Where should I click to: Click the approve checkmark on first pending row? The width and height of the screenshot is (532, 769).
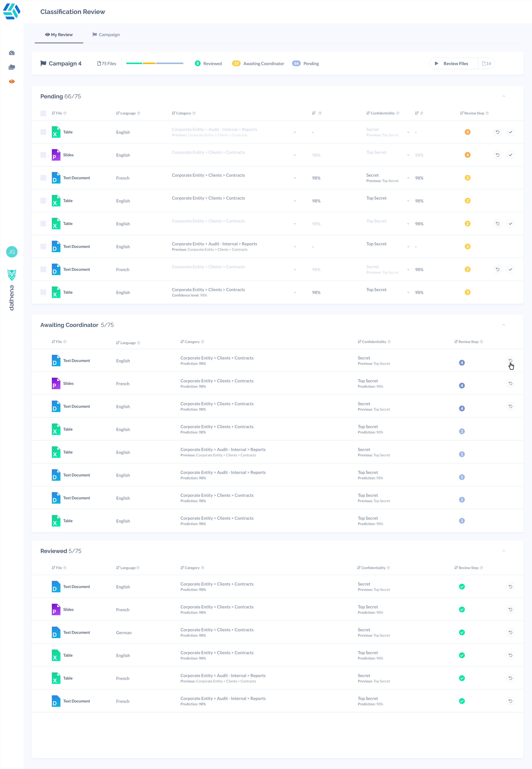pyautogui.click(x=510, y=132)
